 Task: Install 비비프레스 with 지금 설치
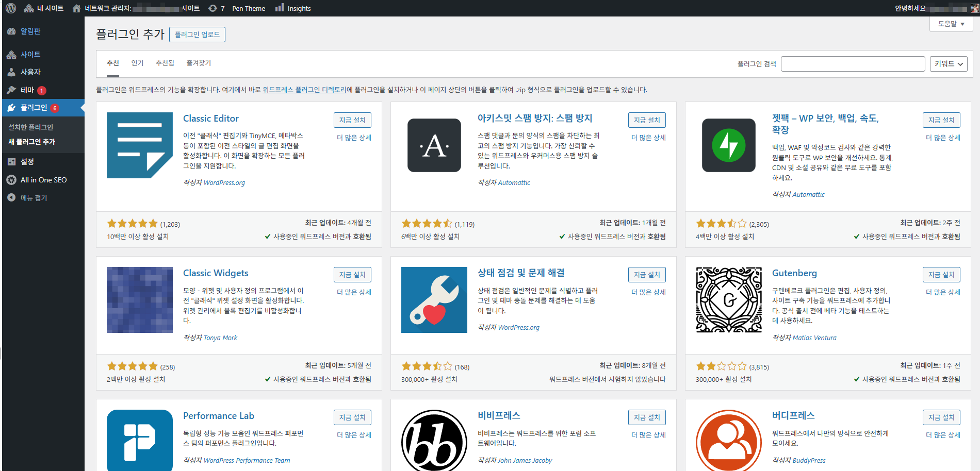tap(647, 417)
